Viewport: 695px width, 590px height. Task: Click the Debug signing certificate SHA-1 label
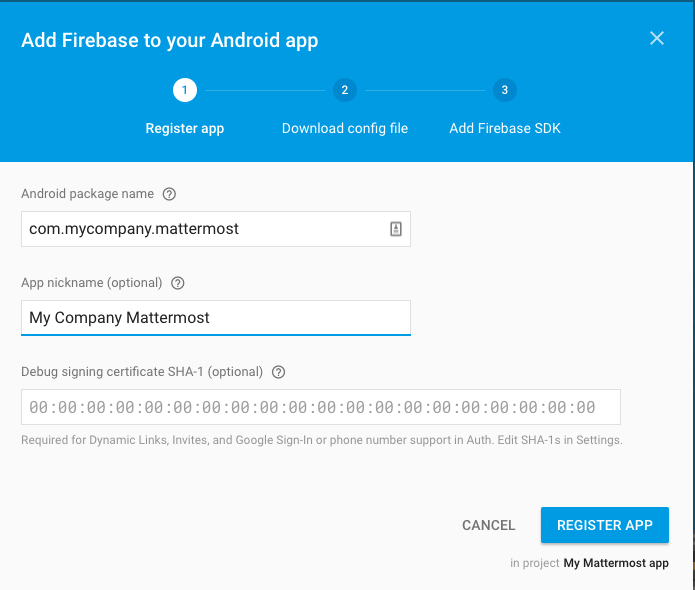pos(142,372)
